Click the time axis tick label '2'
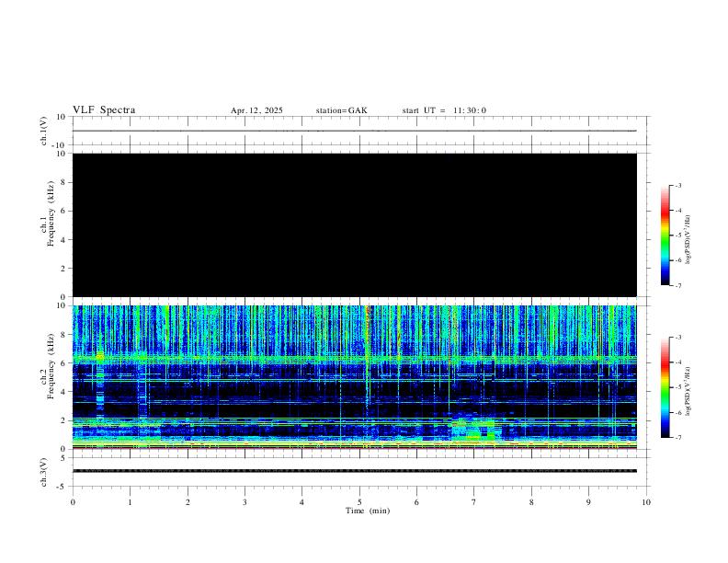 click(x=188, y=502)
